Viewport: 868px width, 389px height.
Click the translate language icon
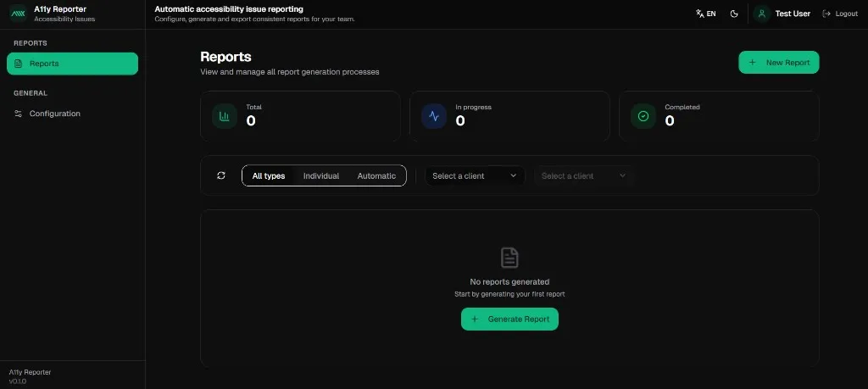[x=699, y=14]
